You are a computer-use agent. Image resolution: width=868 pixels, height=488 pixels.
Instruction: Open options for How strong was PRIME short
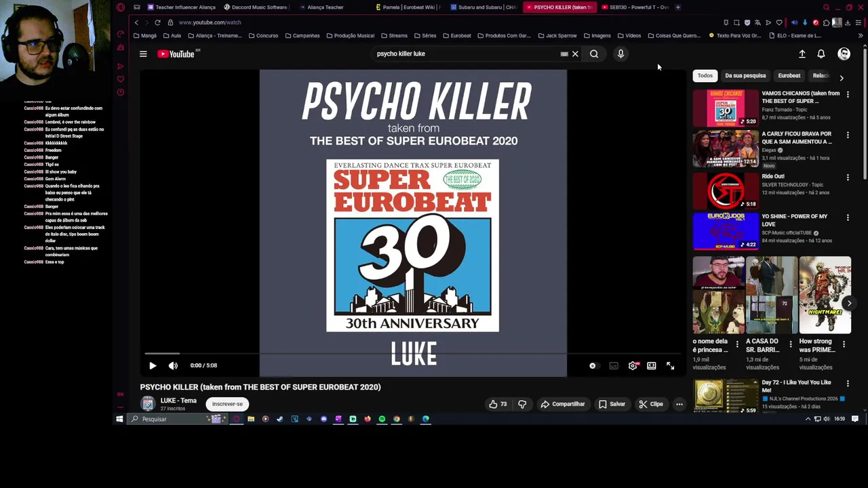point(844,344)
